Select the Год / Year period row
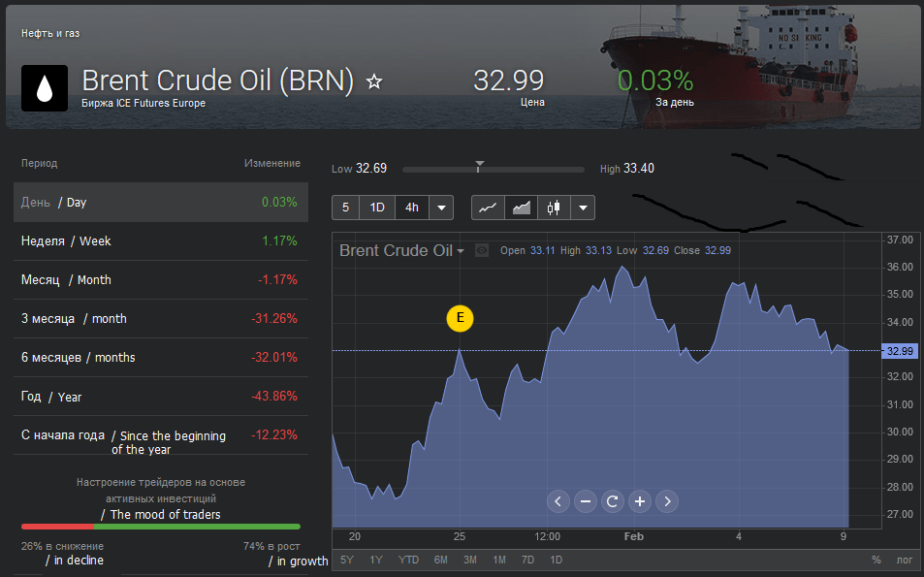The width and height of the screenshot is (924, 577). click(x=160, y=396)
